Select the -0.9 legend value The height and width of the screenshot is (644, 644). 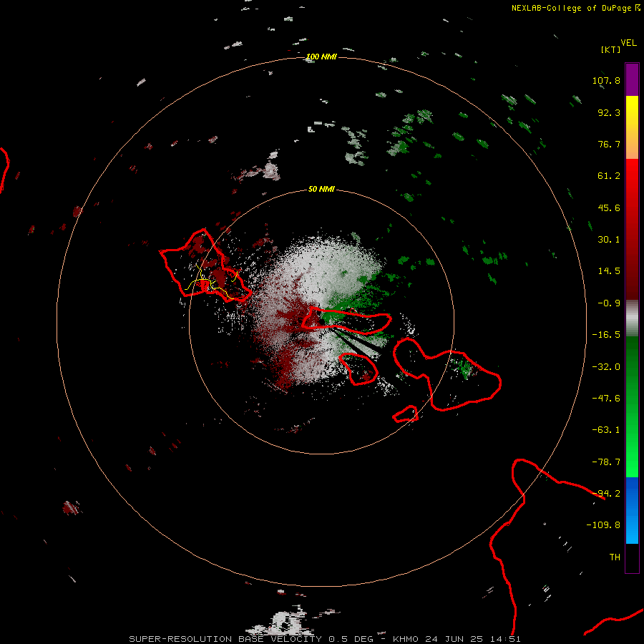[609, 303]
